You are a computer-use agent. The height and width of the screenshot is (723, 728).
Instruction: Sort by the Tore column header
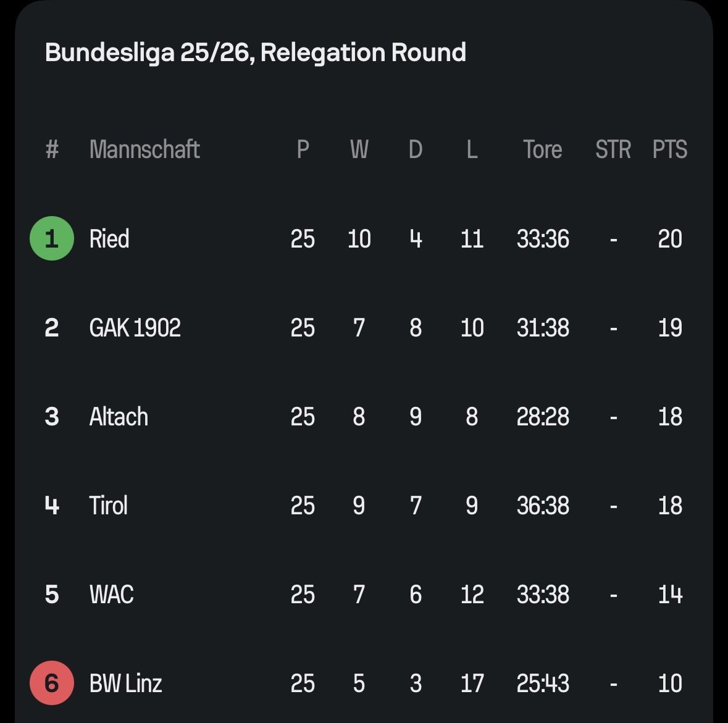pyautogui.click(x=542, y=149)
